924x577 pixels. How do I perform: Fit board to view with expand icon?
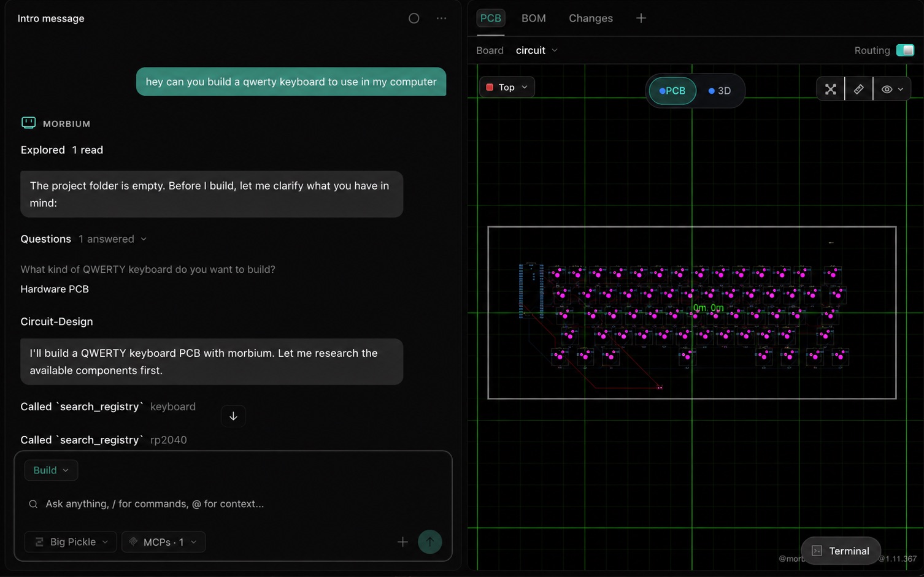coord(831,90)
